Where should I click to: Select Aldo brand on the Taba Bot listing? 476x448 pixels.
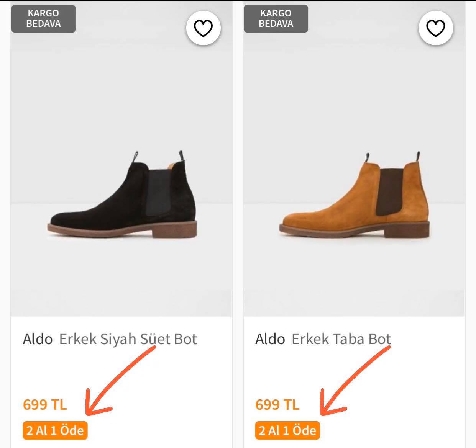coord(270,339)
